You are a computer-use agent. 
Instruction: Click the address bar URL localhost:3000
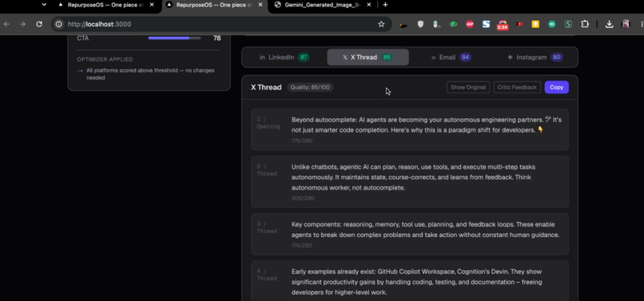[99, 24]
